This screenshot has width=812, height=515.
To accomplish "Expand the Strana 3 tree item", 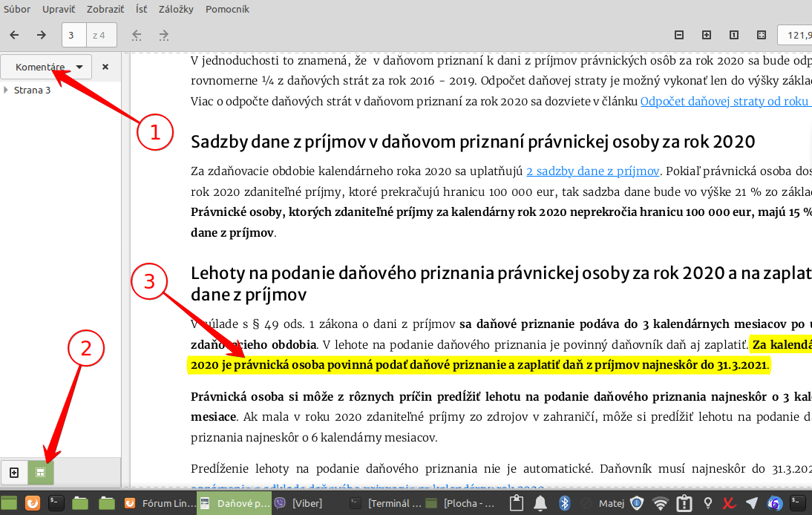I will [x=6, y=91].
